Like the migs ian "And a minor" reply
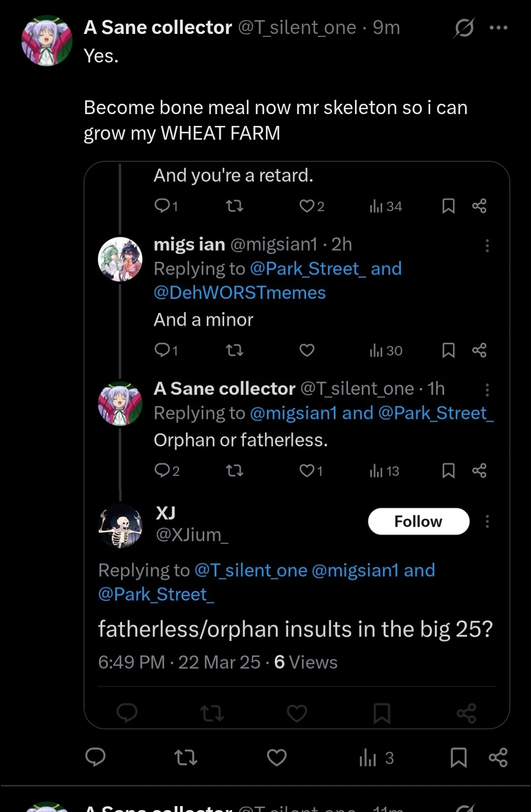 pyautogui.click(x=307, y=350)
